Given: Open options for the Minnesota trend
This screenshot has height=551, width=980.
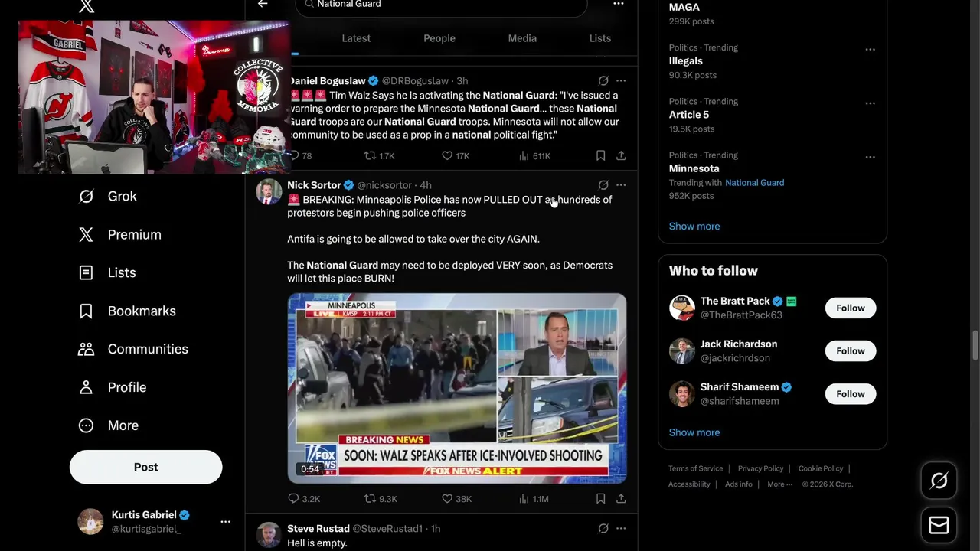Looking at the screenshot, I should pyautogui.click(x=870, y=157).
